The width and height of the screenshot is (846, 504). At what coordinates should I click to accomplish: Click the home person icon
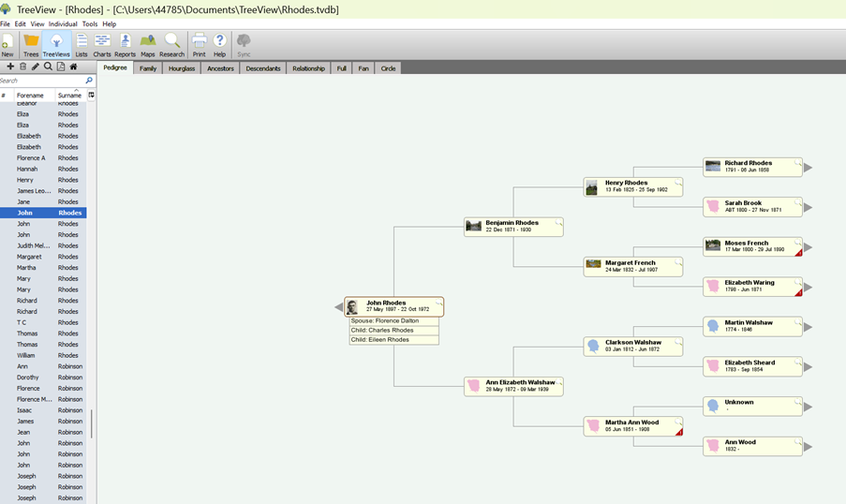(73, 67)
